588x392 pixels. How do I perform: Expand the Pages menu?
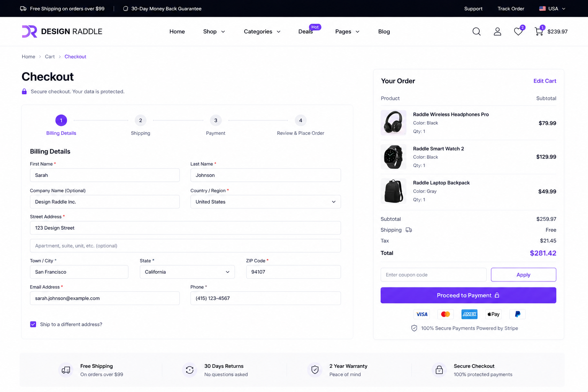347,31
